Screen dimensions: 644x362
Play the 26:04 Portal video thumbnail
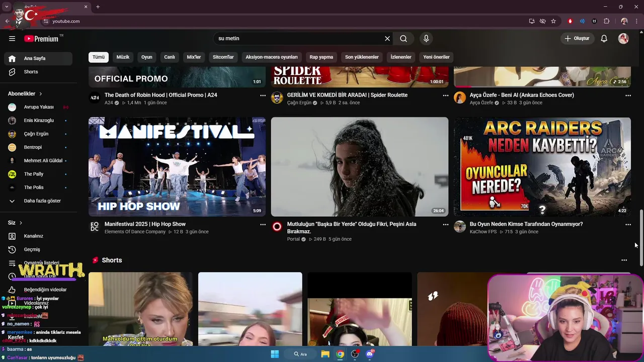click(360, 167)
